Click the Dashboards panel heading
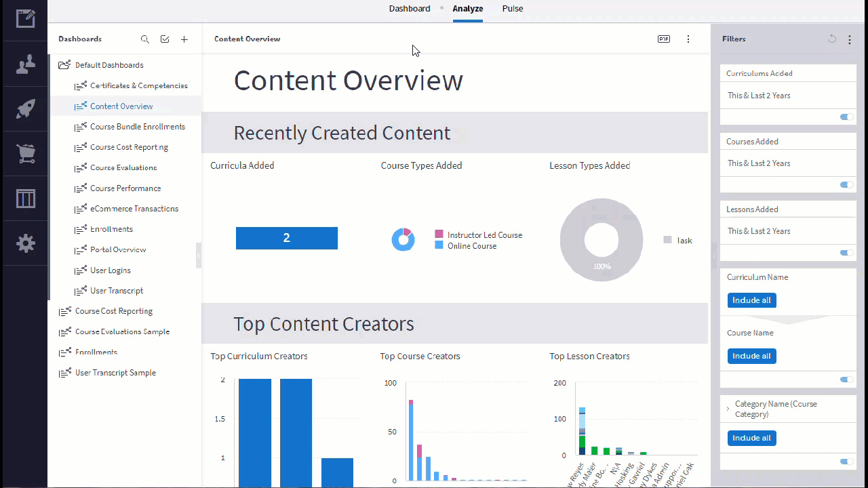This screenshot has width=868, height=488. [80, 39]
